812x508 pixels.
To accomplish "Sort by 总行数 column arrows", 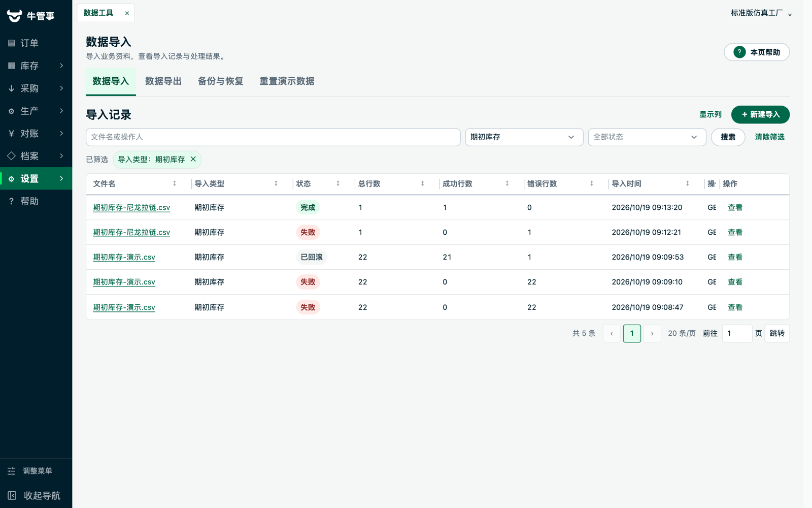I will pos(422,184).
